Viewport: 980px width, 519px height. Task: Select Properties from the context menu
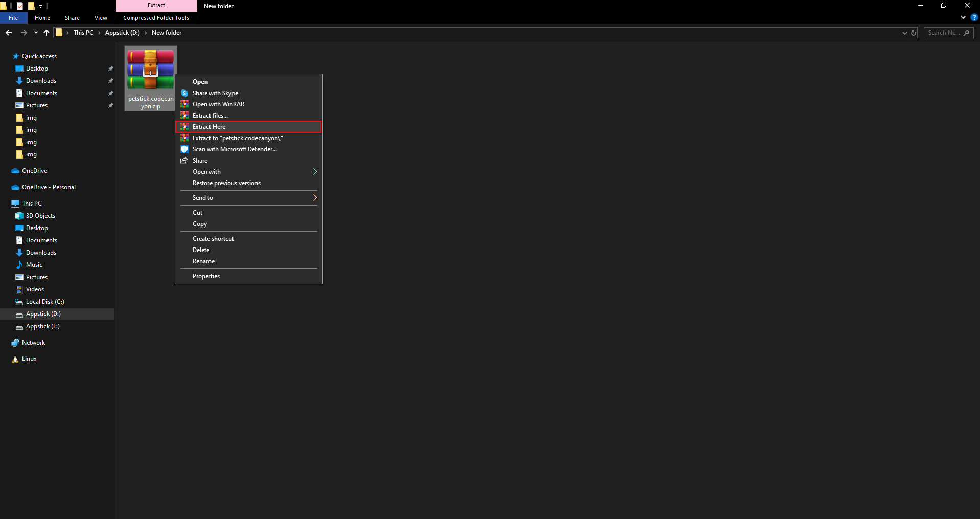click(206, 276)
